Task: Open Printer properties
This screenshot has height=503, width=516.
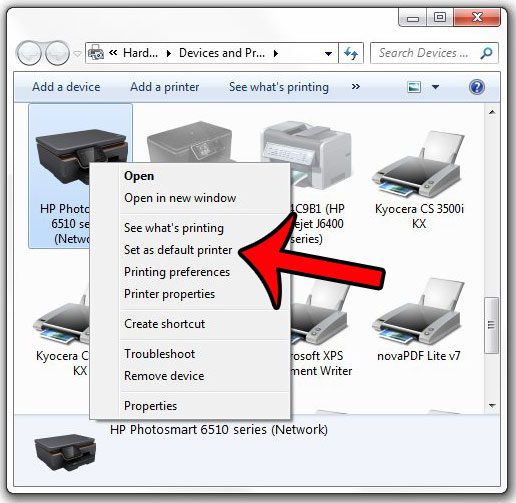Action: (x=169, y=294)
